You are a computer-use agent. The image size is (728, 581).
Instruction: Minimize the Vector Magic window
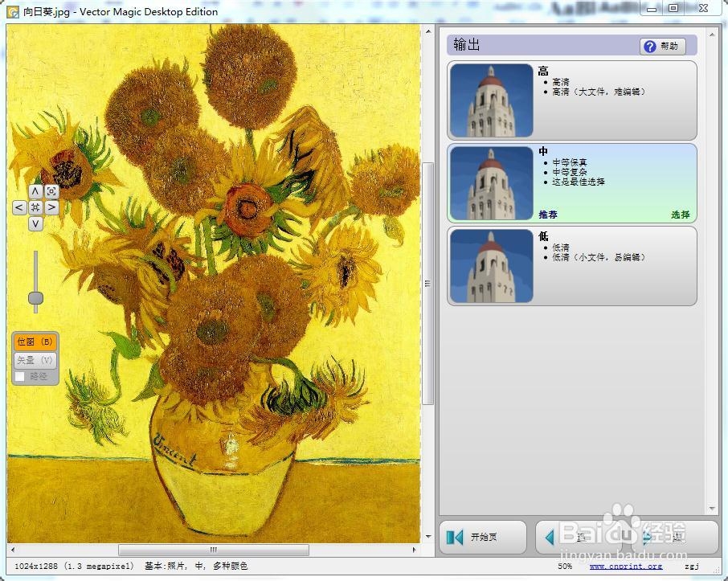652,8
